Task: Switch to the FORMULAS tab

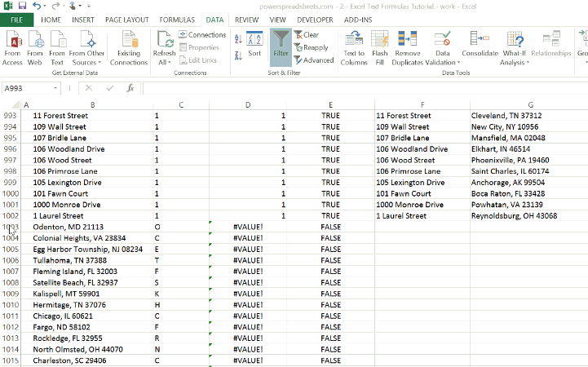Action: click(x=176, y=19)
